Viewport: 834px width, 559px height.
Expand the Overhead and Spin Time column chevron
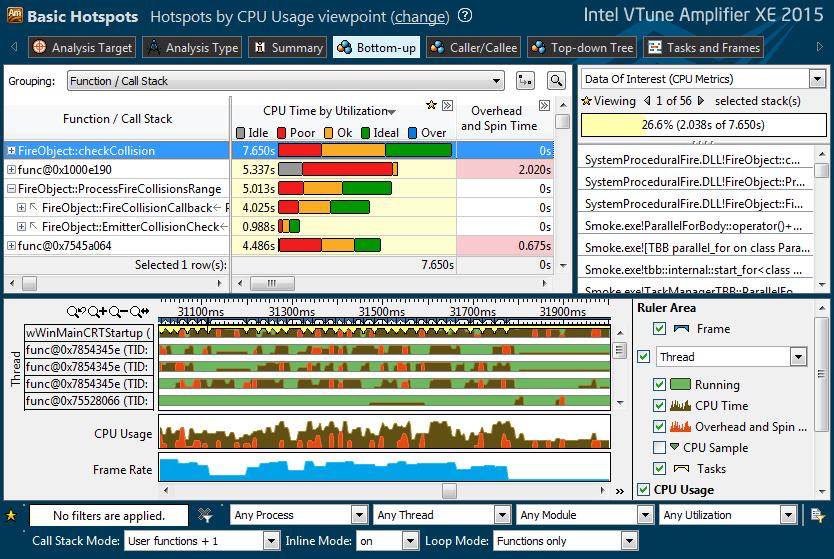pos(544,105)
